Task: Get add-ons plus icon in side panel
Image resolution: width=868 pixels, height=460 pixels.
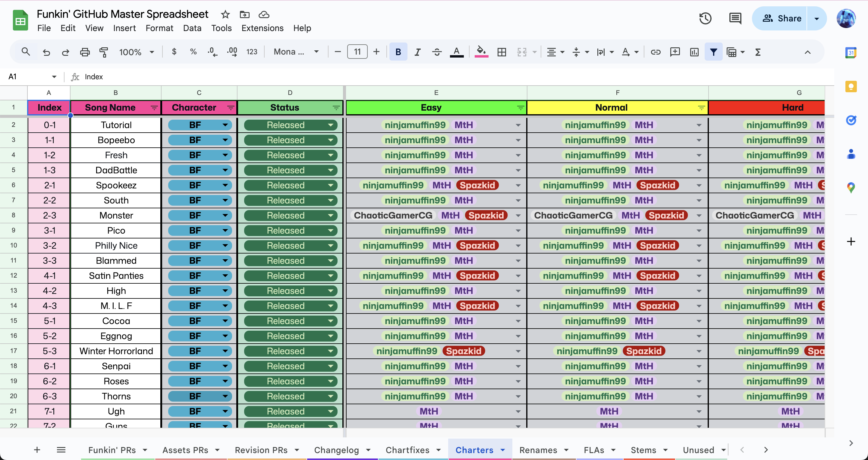Action: pyautogui.click(x=851, y=242)
